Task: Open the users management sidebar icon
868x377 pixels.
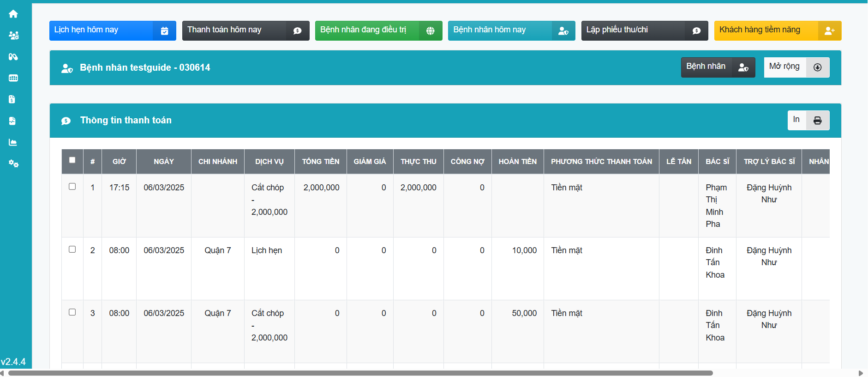Action: pyautogui.click(x=13, y=36)
